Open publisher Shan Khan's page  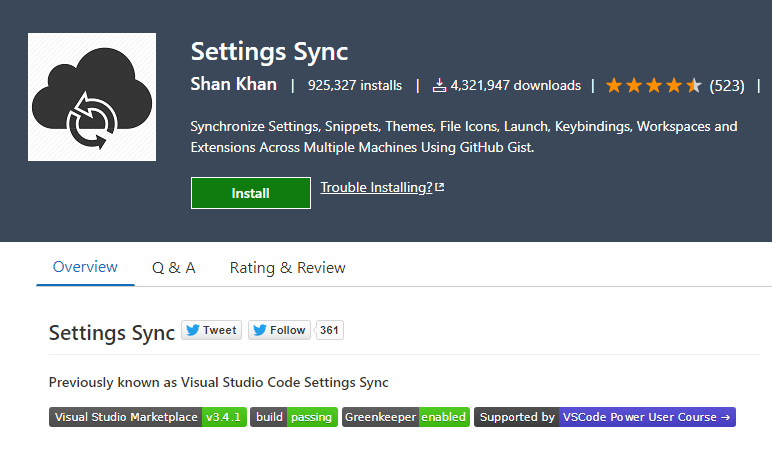pos(233,84)
